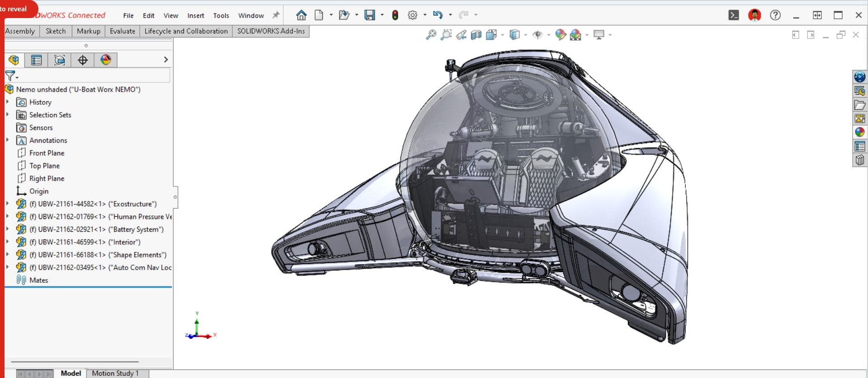Click the Edit Appearance icon
The height and width of the screenshot is (378, 868).
click(x=561, y=35)
